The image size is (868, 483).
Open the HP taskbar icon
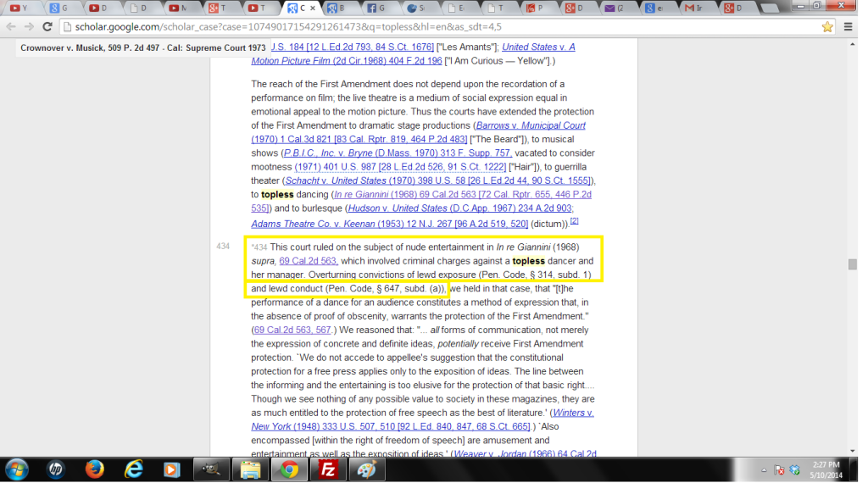click(x=55, y=469)
